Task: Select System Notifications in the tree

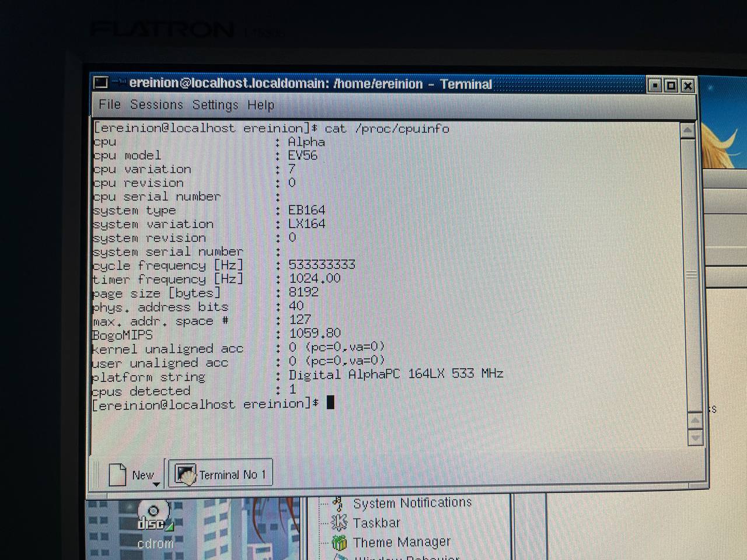Action: point(412,503)
